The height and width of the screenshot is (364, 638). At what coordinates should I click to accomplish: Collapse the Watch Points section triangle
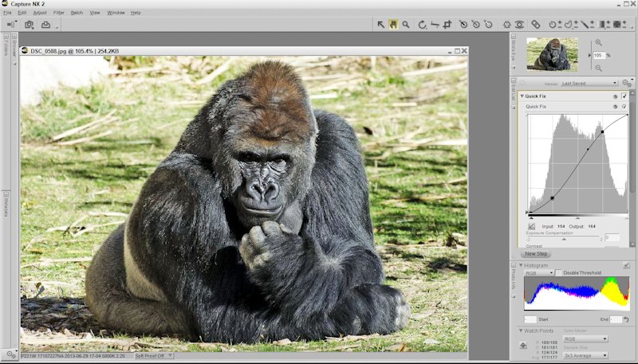point(522,331)
